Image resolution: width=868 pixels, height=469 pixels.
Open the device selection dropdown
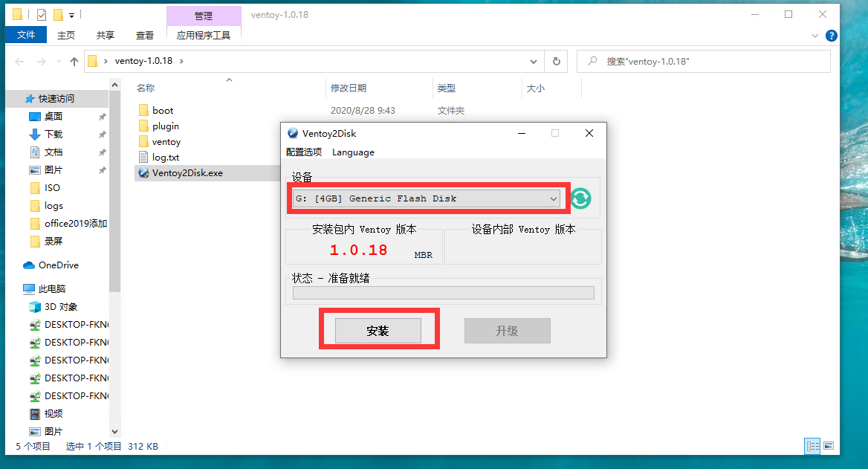[426, 198]
